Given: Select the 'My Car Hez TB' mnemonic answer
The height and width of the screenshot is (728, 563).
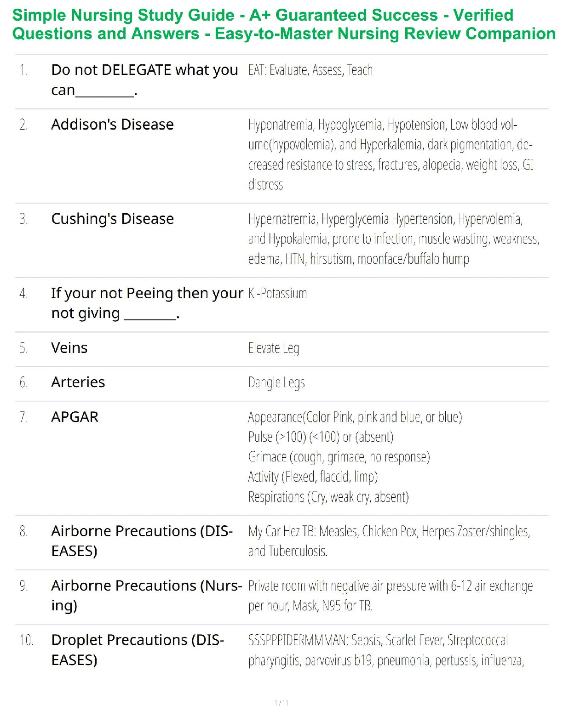Looking at the screenshot, I should 389,541.
